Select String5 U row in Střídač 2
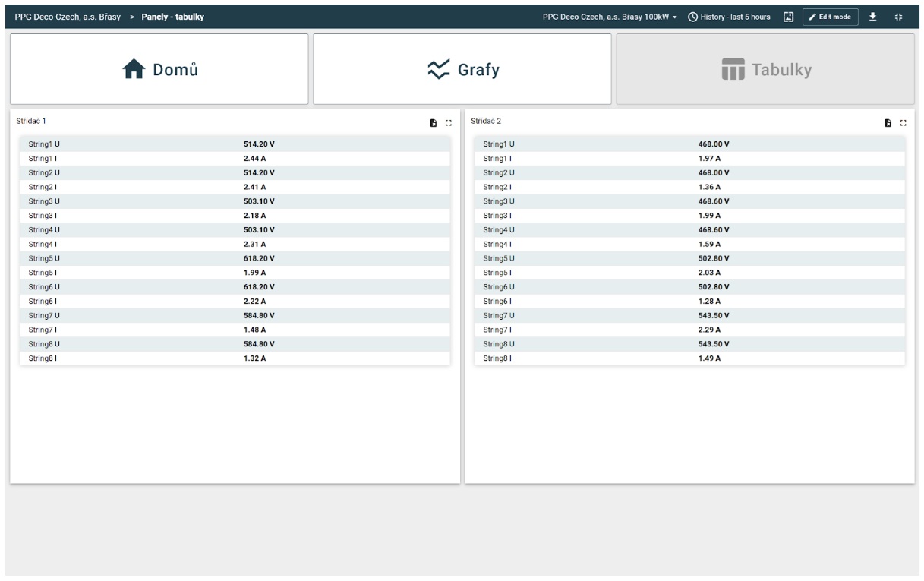924x581 pixels. [x=689, y=258]
